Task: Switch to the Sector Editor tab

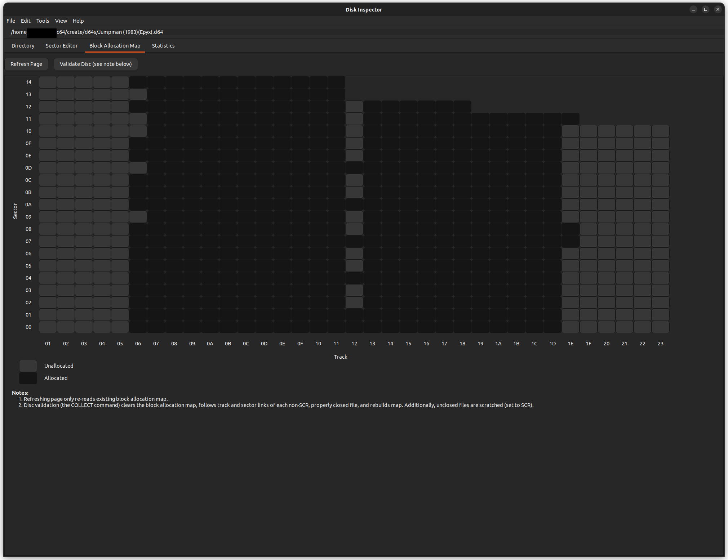Action: (62, 46)
